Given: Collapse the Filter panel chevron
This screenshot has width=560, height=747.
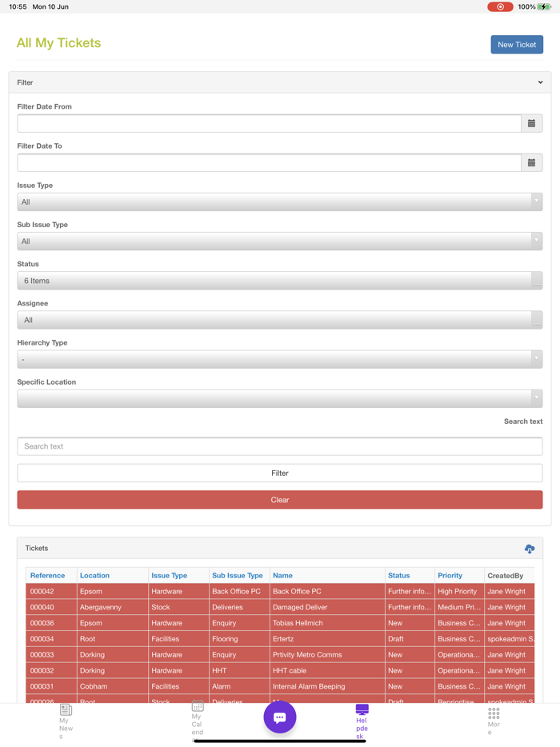Looking at the screenshot, I should (541, 82).
